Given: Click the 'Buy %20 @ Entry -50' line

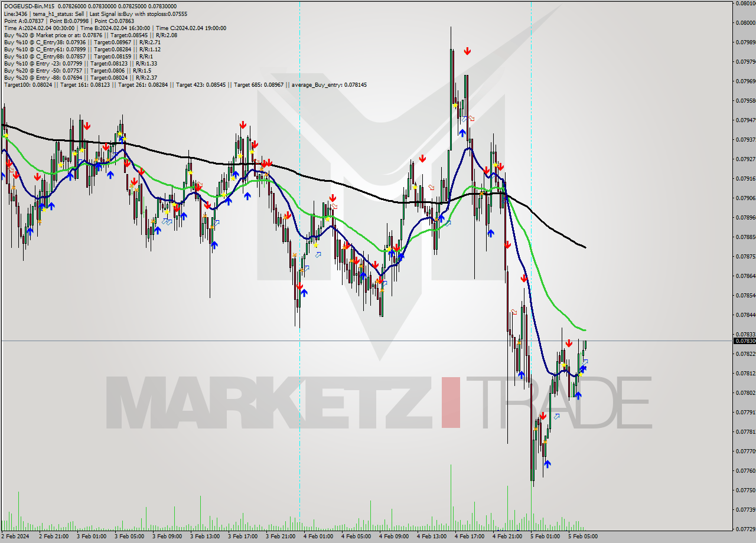Looking at the screenshot, I should 77,70.
